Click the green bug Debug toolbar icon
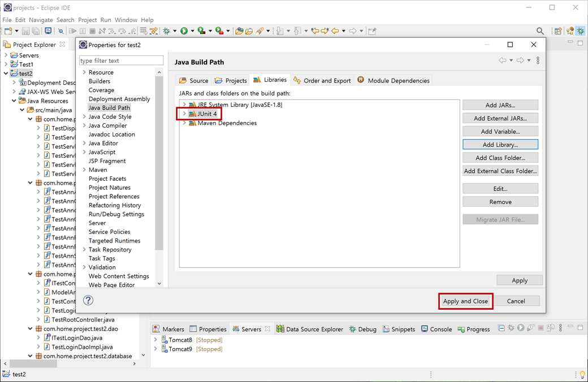The width and height of the screenshot is (588, 382). click(166, 31)
